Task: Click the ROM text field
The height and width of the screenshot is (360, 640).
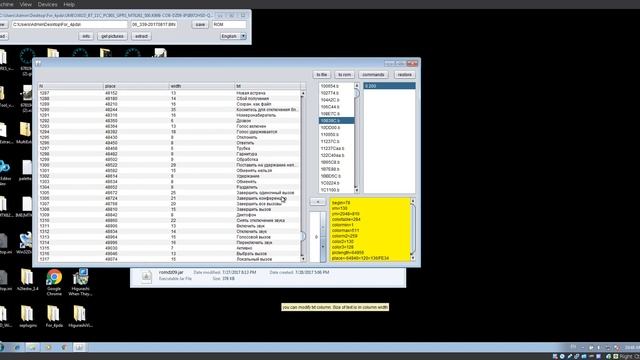Action: pyautogui.click(x=229, y=24)
